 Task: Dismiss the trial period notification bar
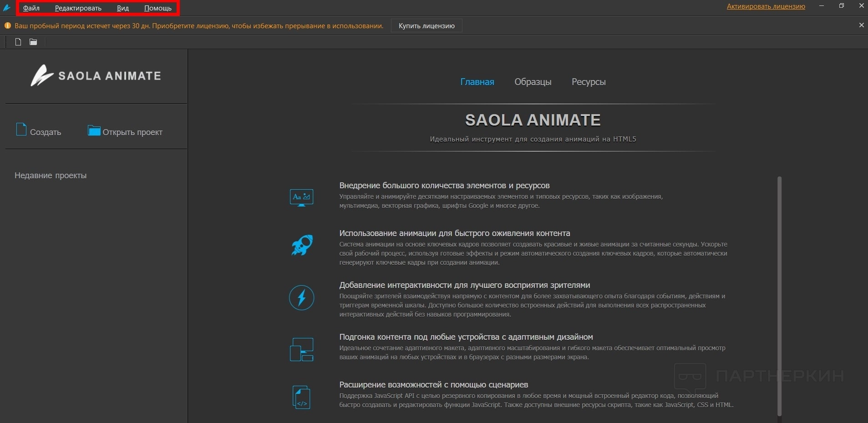(861, 25)
